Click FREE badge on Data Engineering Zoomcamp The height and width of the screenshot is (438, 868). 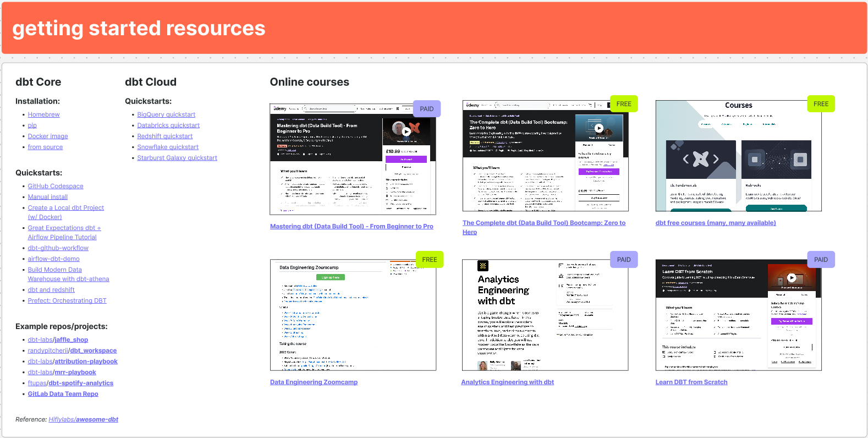(x=430, y=260)
